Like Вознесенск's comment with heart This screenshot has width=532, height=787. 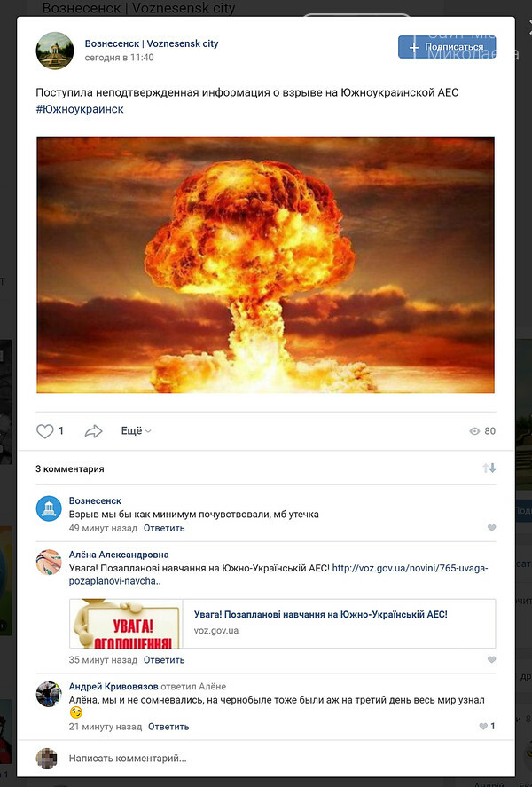click(491, 528)
